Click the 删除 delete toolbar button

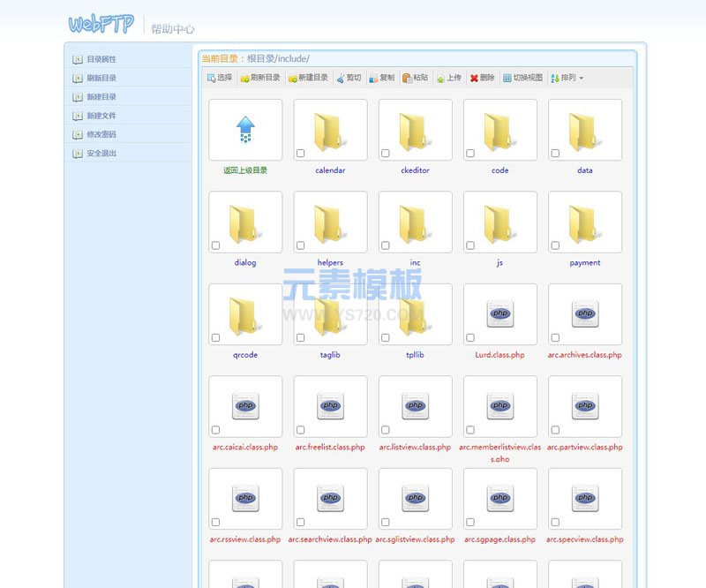coord(482,78)
